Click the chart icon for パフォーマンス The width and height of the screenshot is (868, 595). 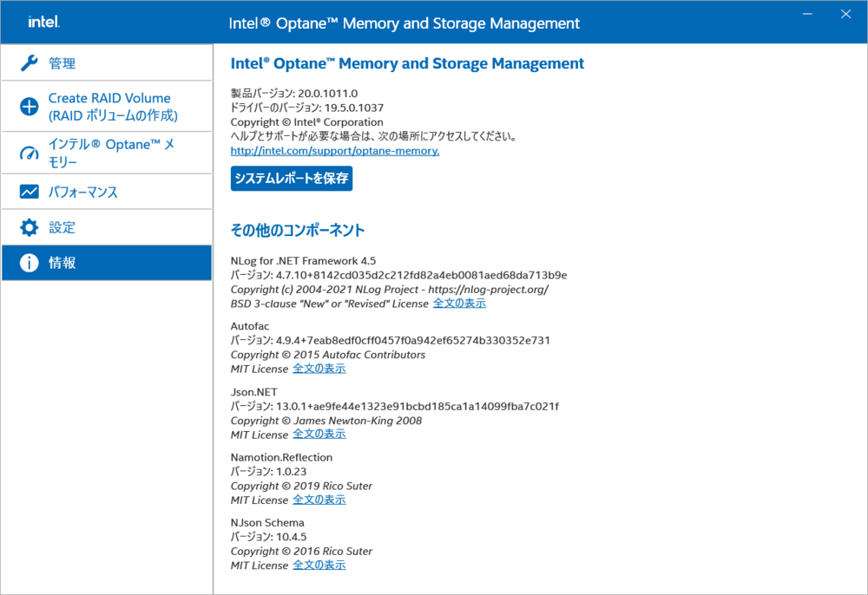coord(30,192)
